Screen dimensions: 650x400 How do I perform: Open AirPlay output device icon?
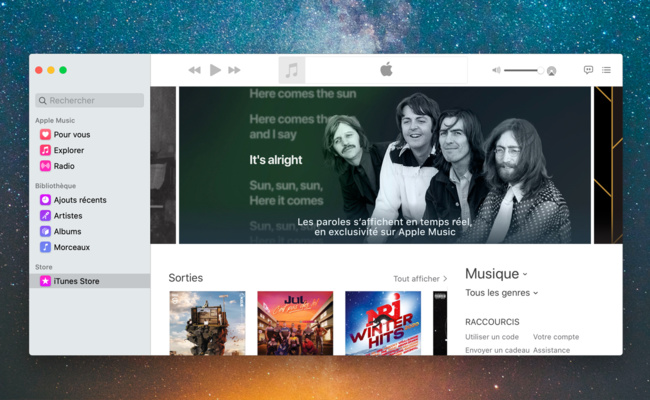(x=551, y=71)
